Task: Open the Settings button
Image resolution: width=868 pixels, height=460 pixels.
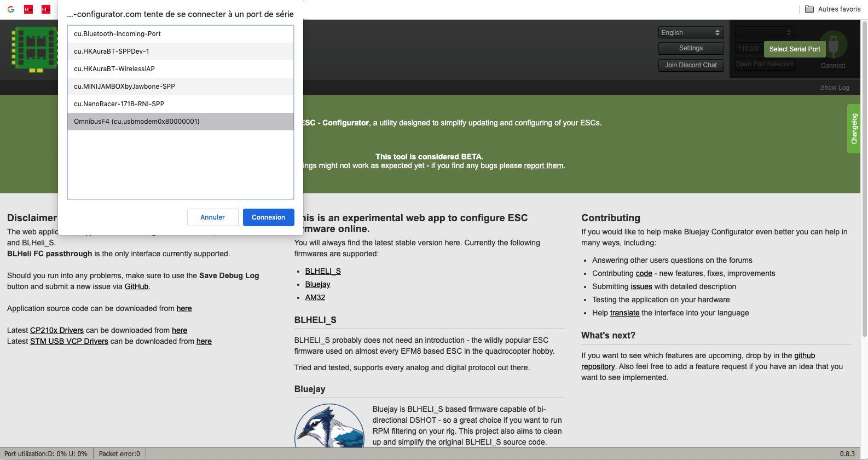Action: coord(691,48)
